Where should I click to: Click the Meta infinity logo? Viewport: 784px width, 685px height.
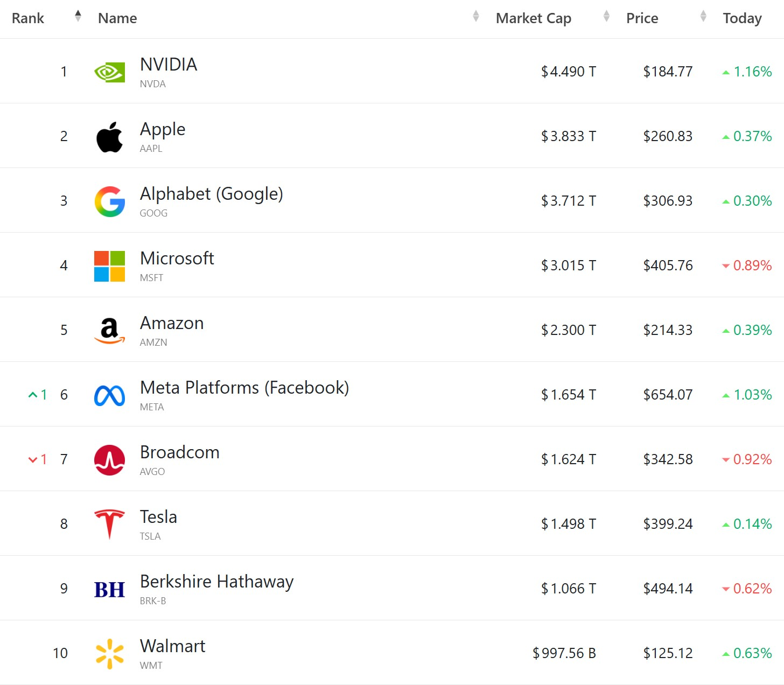pyautogui.click(x=109, y=396)
